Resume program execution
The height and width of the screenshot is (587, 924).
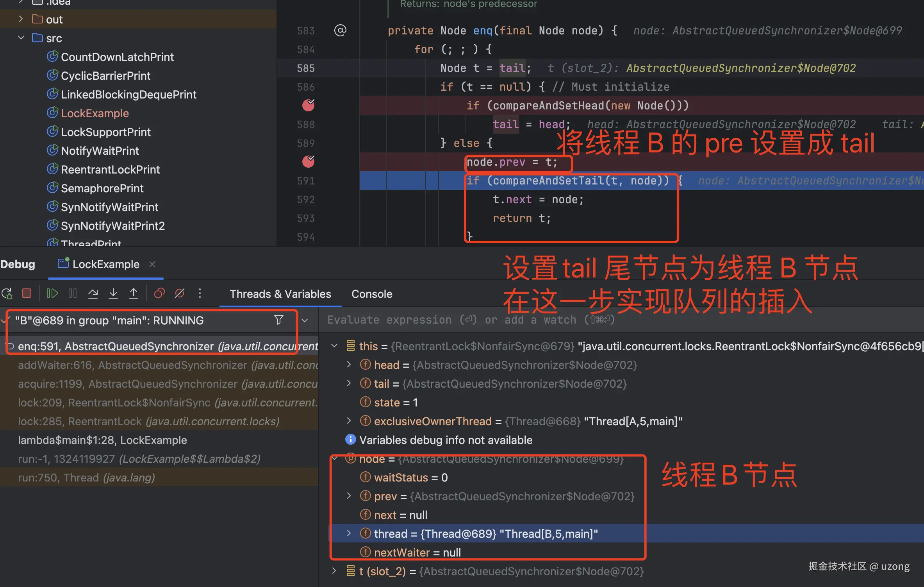click(52, 293)
